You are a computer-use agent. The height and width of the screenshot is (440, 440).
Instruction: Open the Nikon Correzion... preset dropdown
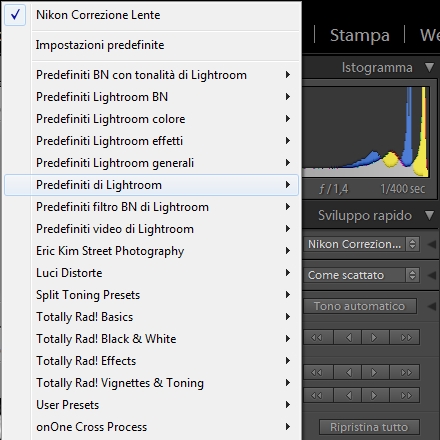362,244
